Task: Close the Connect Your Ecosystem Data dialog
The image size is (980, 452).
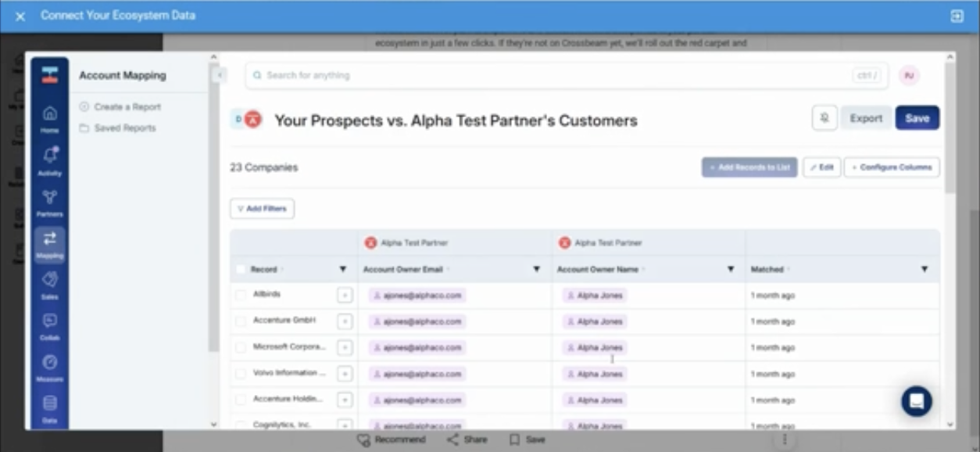Action: tap(20, 16)
